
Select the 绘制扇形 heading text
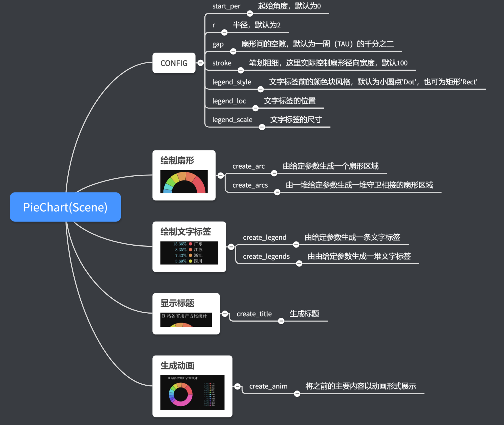pyautogui.click(x=177, y=160)
